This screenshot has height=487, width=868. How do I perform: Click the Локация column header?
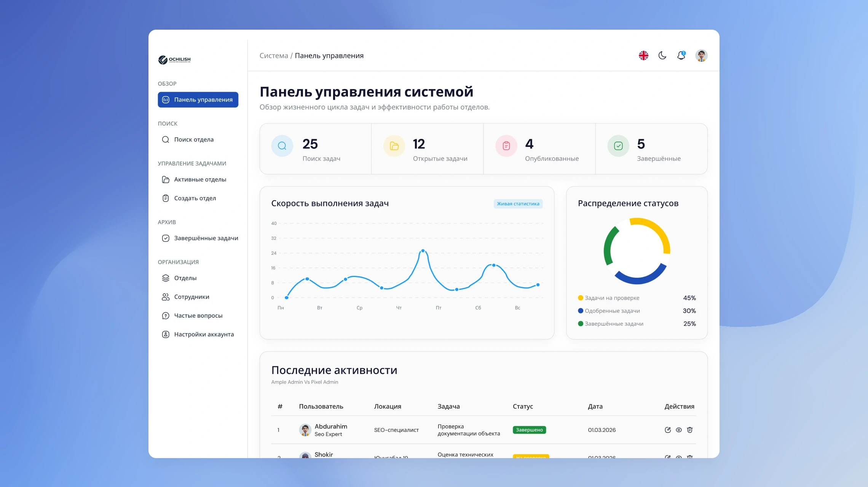click(388, 407)
